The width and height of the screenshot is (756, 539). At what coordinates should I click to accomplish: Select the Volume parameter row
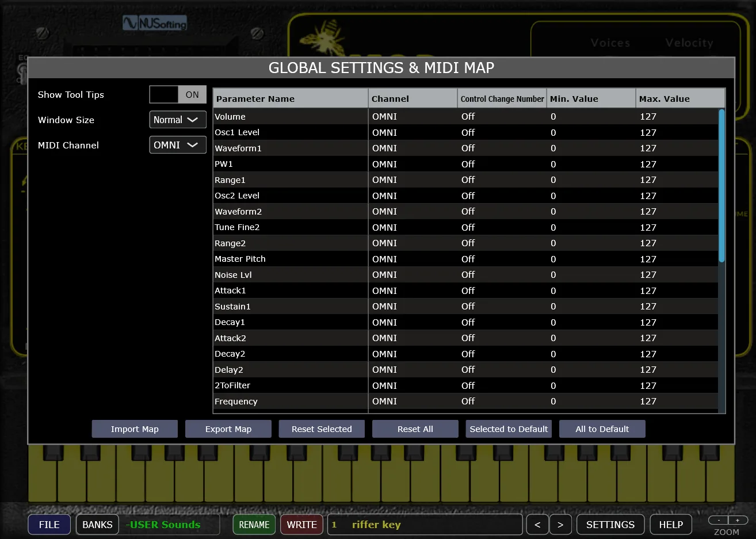click(x=465, y=117)
